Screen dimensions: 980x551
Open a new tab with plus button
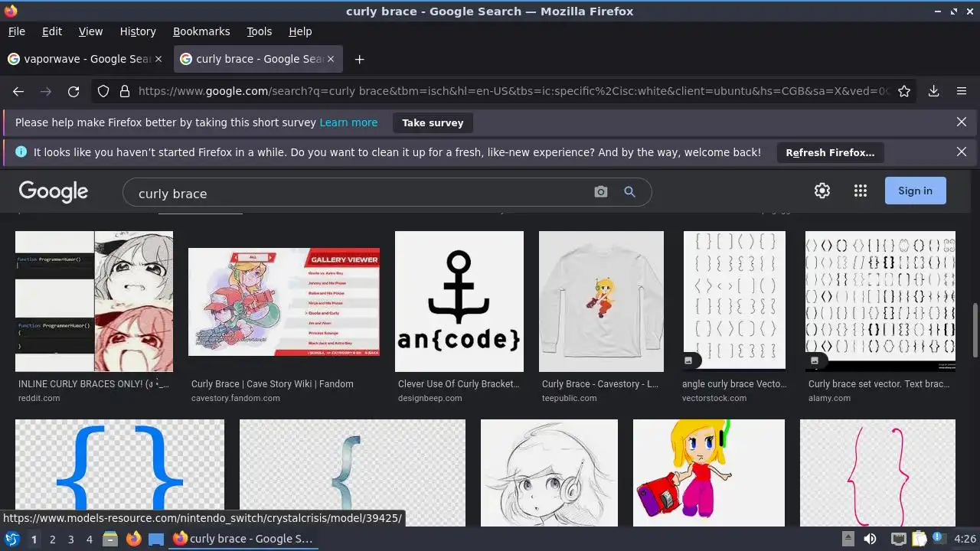coord(359,59)
